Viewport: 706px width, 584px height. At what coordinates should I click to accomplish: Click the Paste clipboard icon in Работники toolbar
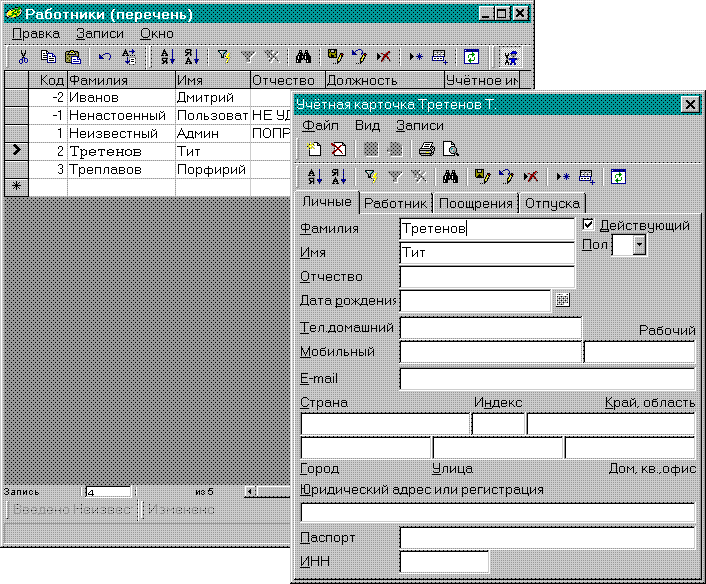tap(72, 58)
